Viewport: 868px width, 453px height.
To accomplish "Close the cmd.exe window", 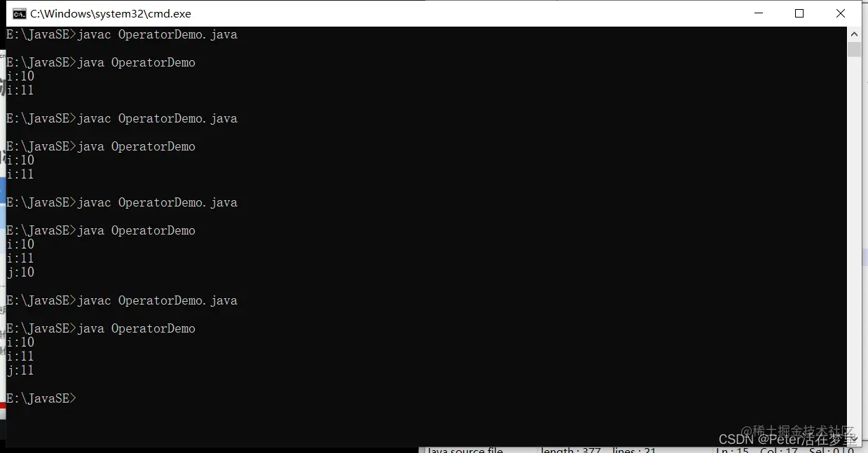I will coord(841,13).
